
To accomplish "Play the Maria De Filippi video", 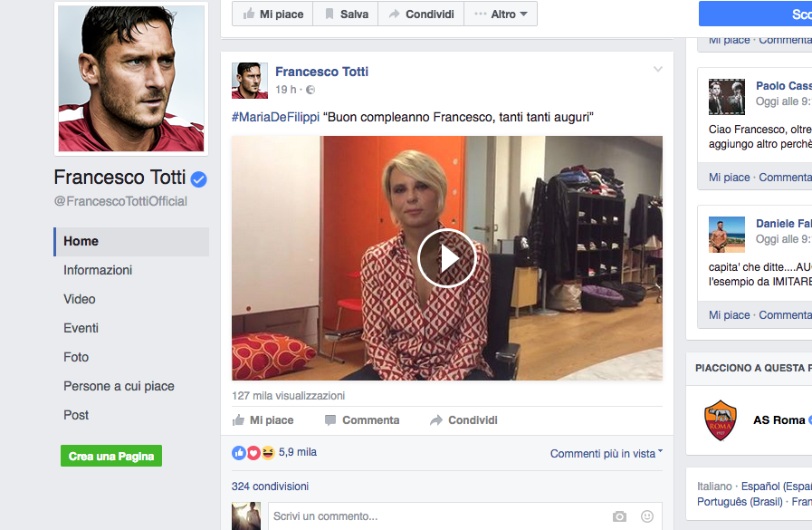I will (447, 258).
